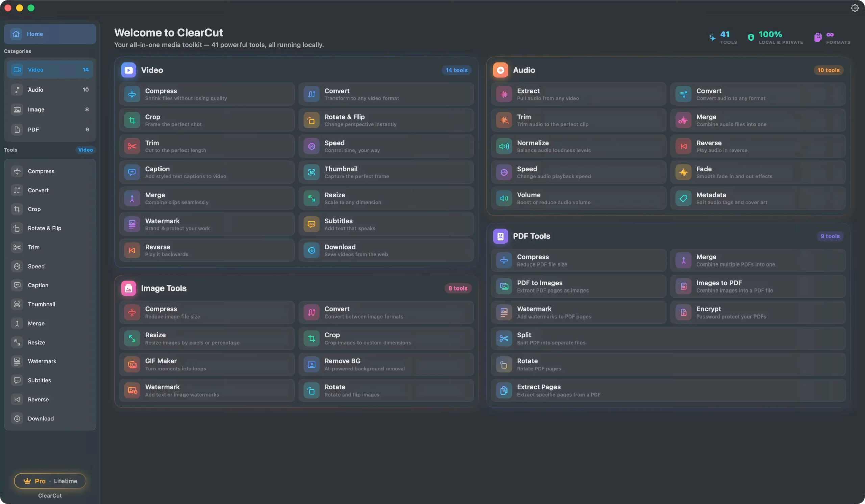This screenshot has width=865, height=504.
Task: Click the PDF to Images icon
Action: coord(504,286)
